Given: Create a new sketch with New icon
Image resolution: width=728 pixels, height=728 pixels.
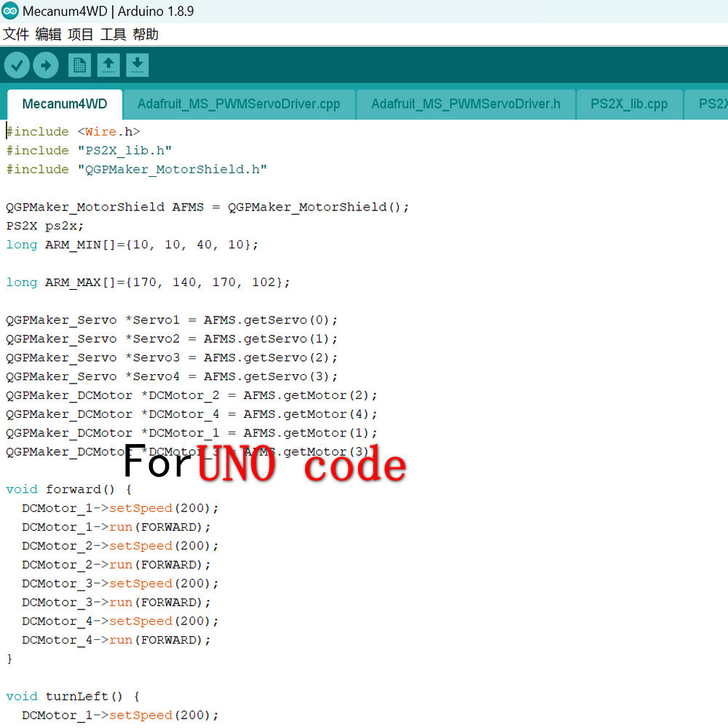Looking at the screenshot, I should [x=79, y=65].
